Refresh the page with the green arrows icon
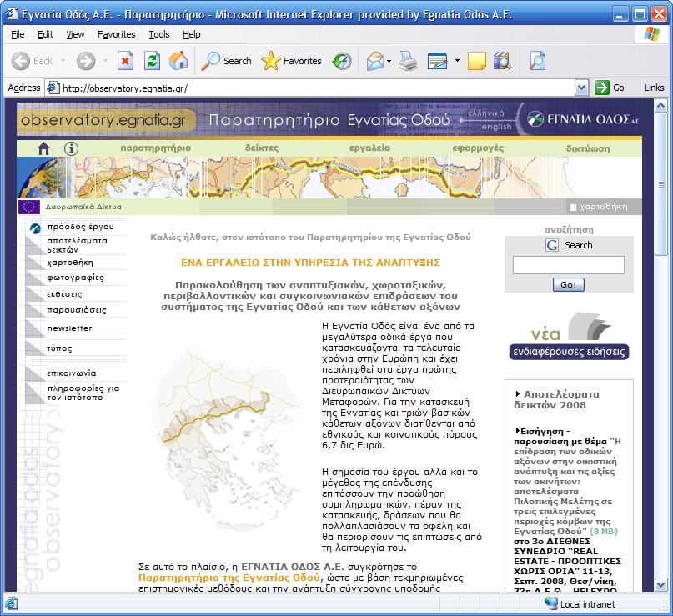Screen dimensions: 673x616 tap(152, 61)
